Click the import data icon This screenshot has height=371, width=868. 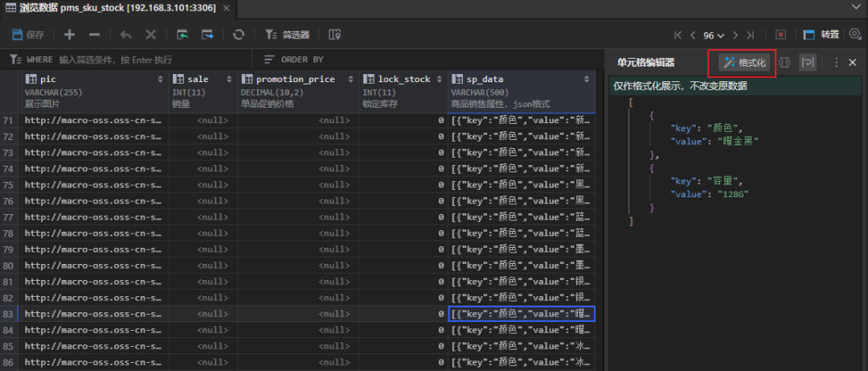click(183, 35)
